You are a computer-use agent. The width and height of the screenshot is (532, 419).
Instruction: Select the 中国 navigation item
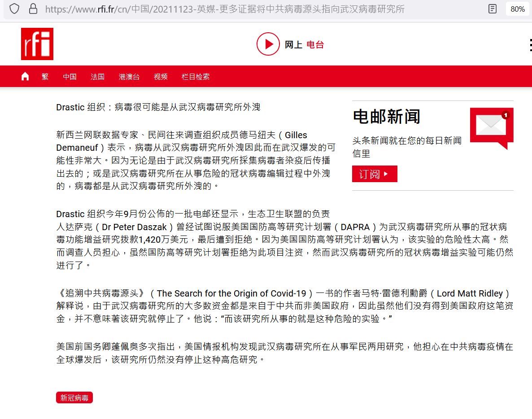coord(70,77)
